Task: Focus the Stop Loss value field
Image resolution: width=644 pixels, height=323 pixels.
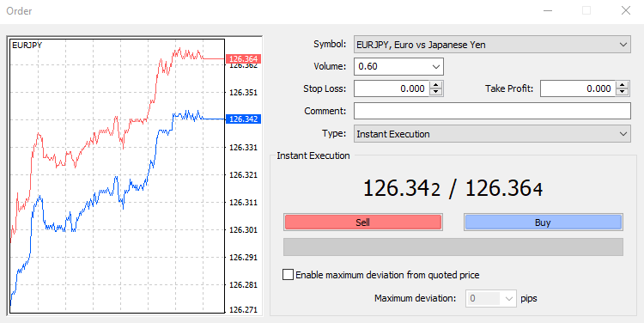Action: (392, 88)
